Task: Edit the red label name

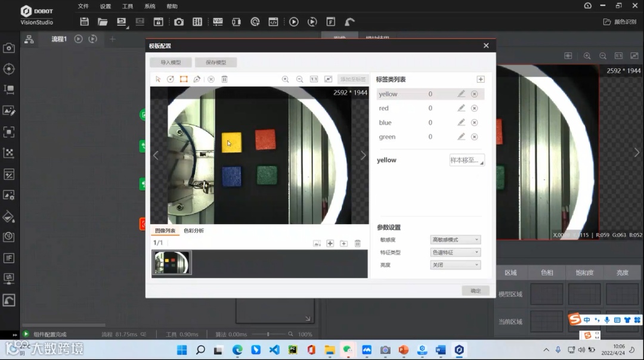Action: click(x=461, y=108)
